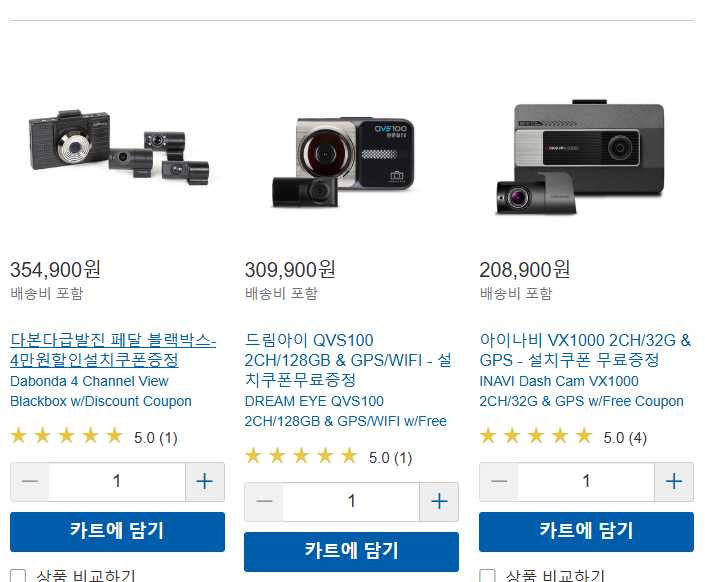Add Dabonda 354,900원 blackbox to cart
This screenshot has height=582, width=705.
(117, 532)
